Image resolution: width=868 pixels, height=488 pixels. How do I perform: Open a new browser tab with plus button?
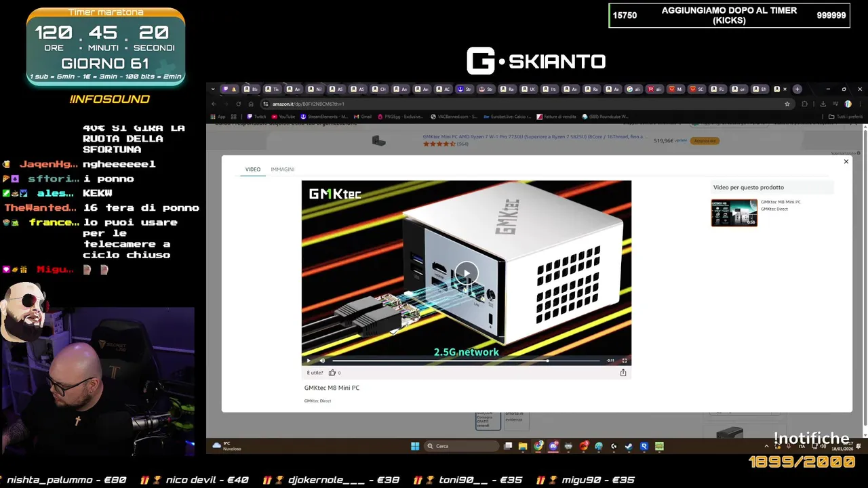[797, 89]
